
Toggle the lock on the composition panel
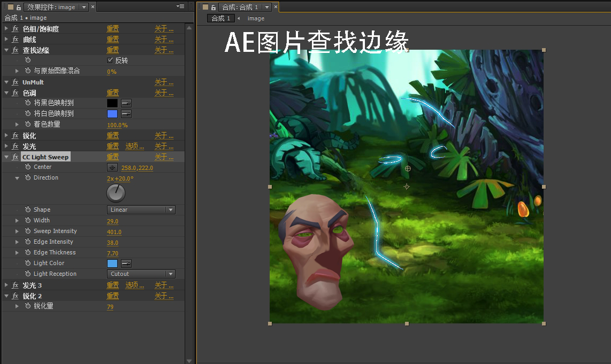pos(213,7)
